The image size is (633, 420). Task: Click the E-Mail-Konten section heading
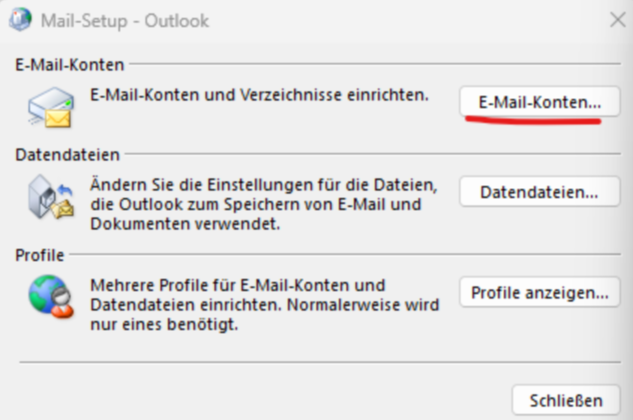tap(69, 65)
